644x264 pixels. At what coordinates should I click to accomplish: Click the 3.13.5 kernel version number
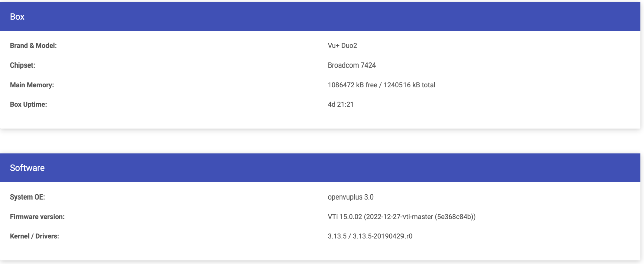coord(337,236)
